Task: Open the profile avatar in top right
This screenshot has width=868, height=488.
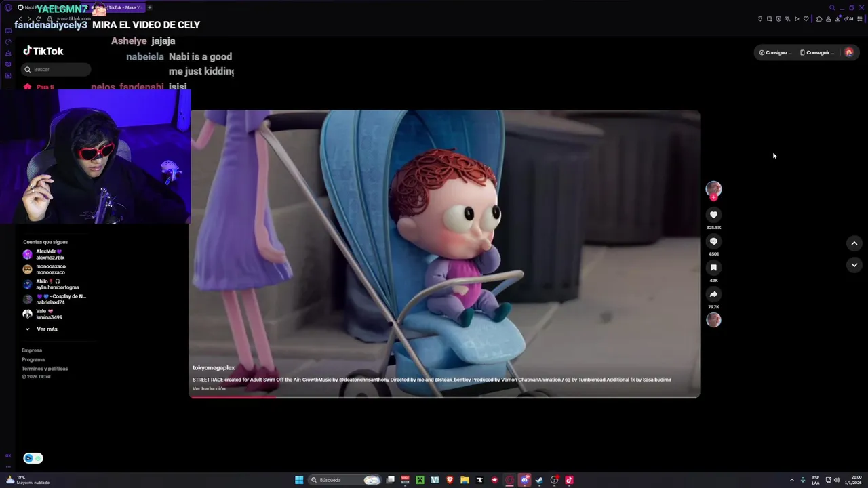Action: pos(849,52)
